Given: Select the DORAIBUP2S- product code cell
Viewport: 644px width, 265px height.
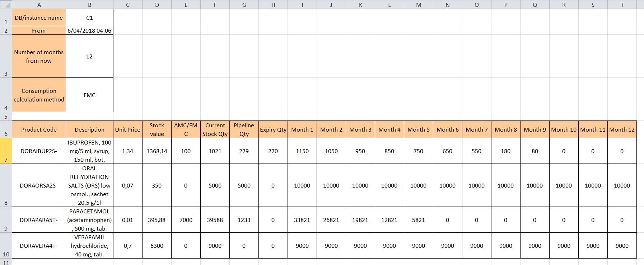Looking at the screenshot, I should click(39, 151).
